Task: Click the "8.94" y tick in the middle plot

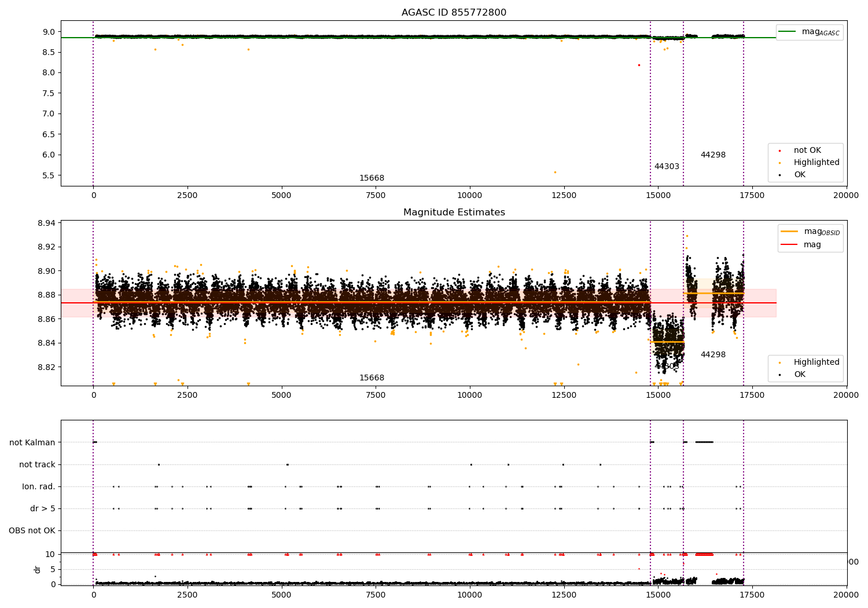Action: click(x=46, y=224)
